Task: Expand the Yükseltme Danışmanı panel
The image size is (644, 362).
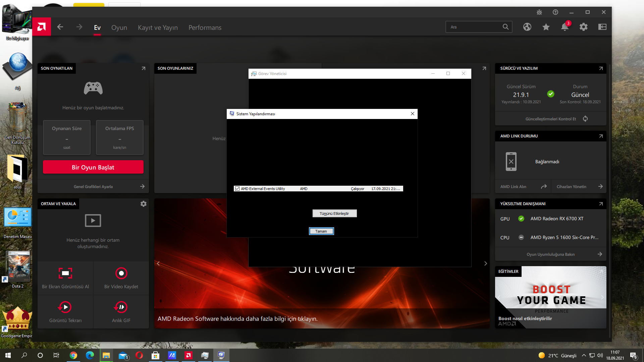Action: (x=601, y=204)
